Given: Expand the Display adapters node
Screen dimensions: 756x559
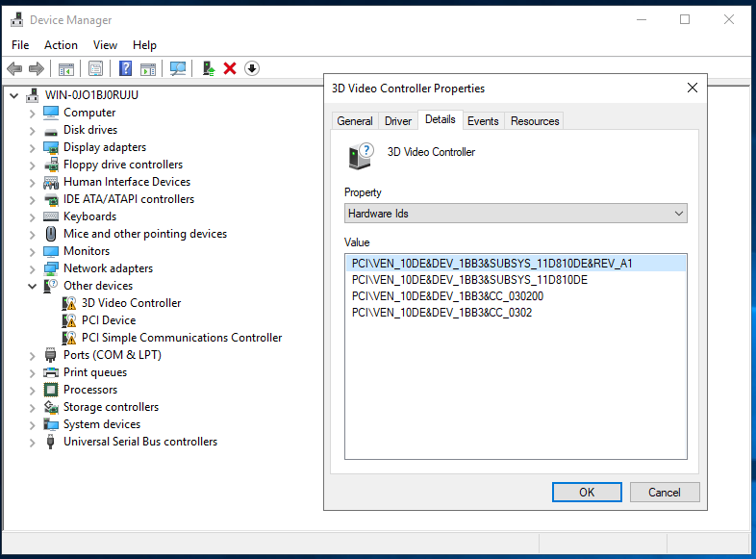Looking at the screenshot, I should coord(33,148).
